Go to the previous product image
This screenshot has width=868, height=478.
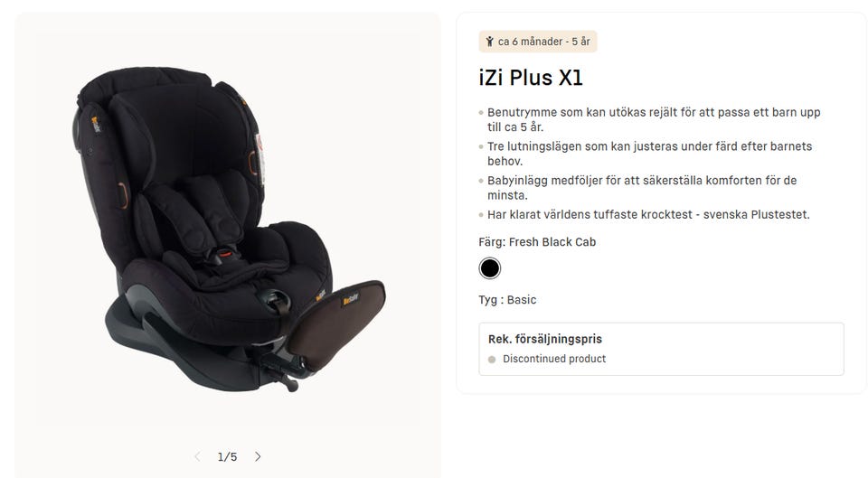(197, 456)
